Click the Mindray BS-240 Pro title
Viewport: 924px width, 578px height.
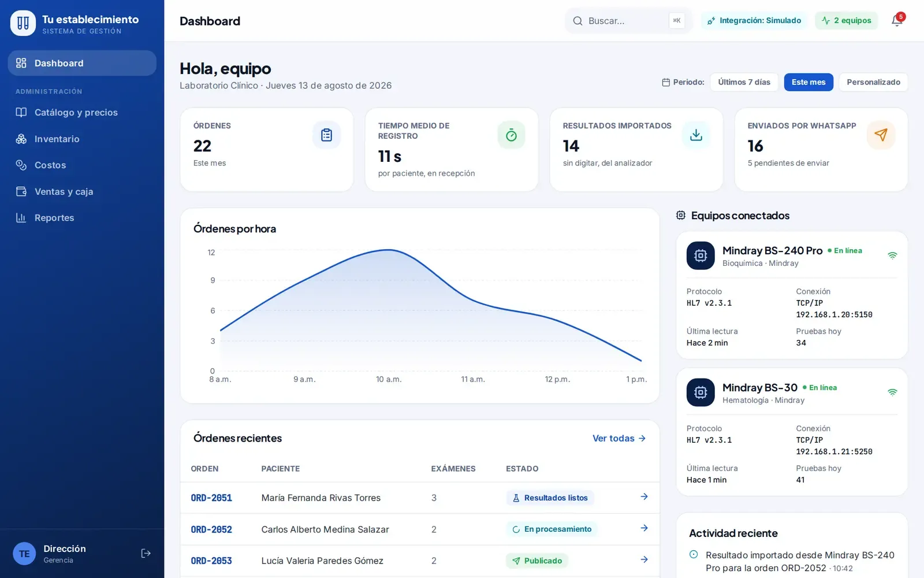(773, 250)
